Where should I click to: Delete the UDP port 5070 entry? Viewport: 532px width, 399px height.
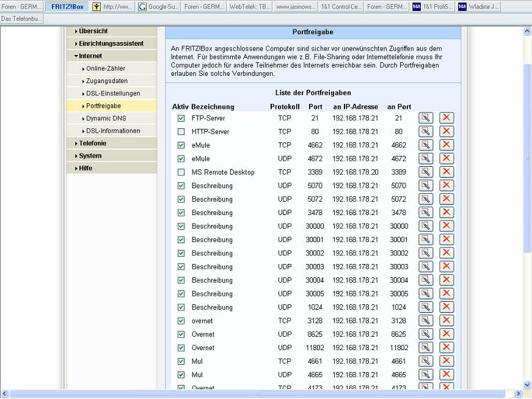(x=446, y=186)
